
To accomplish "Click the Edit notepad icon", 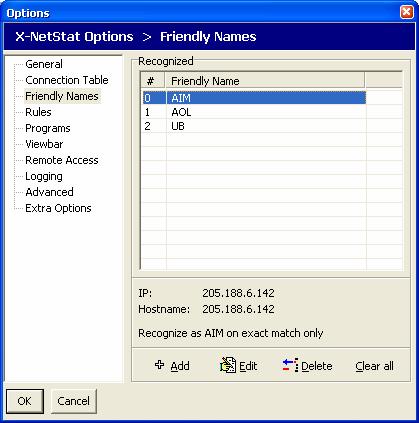I will [228, 365].
